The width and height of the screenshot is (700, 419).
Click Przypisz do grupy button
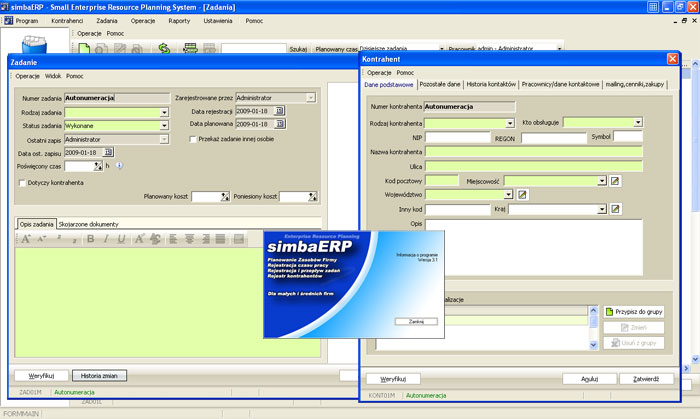click(634, 311)
